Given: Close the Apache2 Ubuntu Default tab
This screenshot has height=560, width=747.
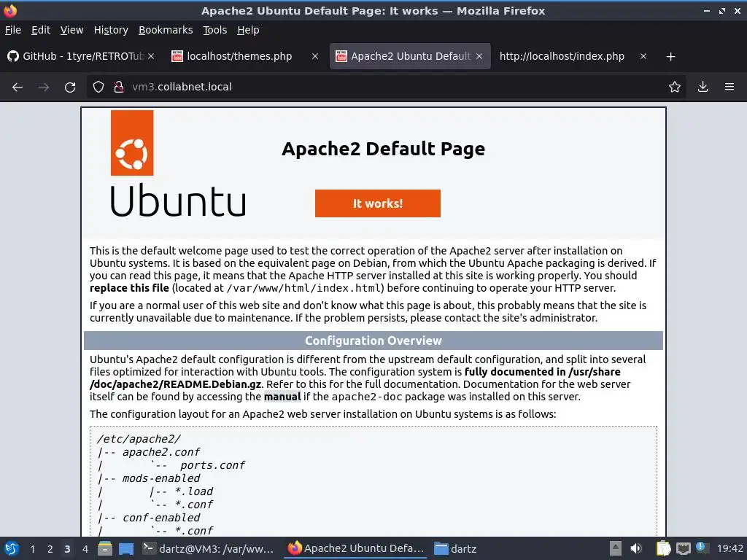Looking at the screenshot, I should point(479,56).
